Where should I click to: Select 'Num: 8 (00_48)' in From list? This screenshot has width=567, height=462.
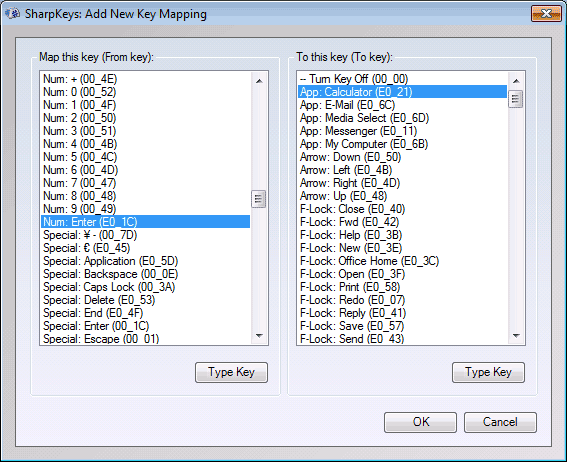pyautogui.click(x=146, y=196)
